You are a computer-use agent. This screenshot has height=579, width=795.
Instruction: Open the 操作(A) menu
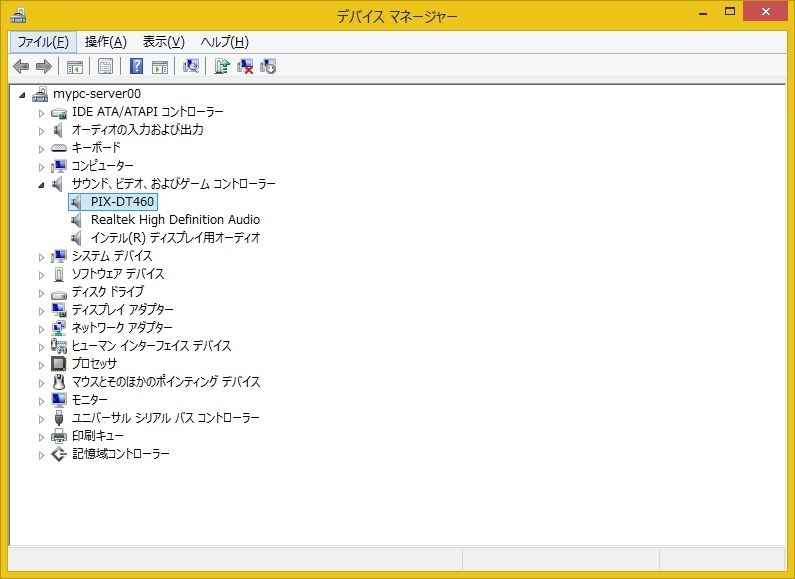pos(105,42)
